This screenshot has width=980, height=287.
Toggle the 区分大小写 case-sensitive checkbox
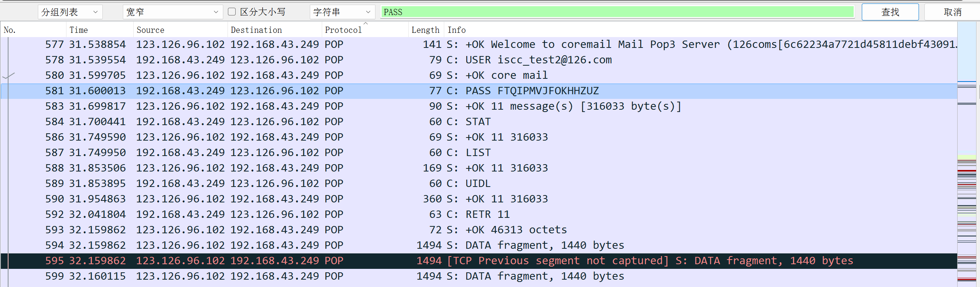point(232,12)
